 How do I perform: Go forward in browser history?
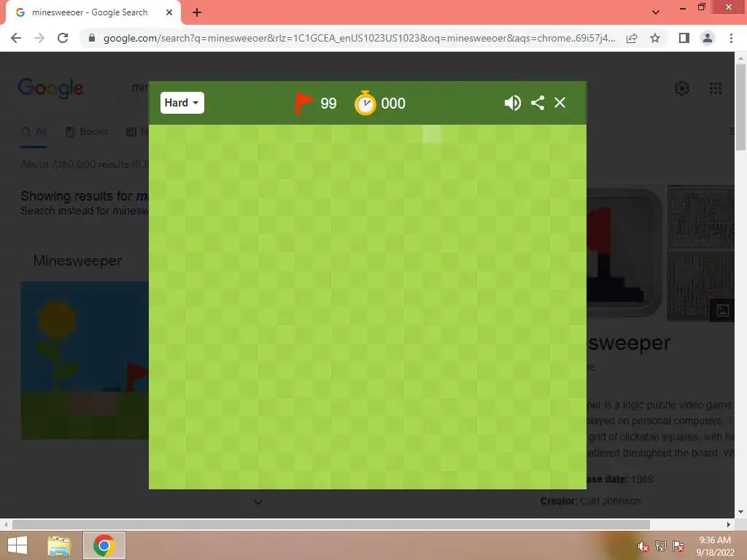[39, 38]
